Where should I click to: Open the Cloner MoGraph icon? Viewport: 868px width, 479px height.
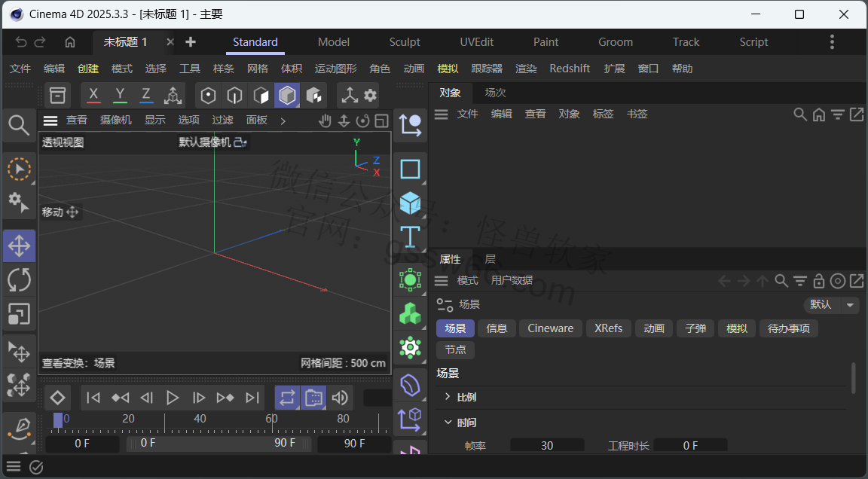pos(410,313)
